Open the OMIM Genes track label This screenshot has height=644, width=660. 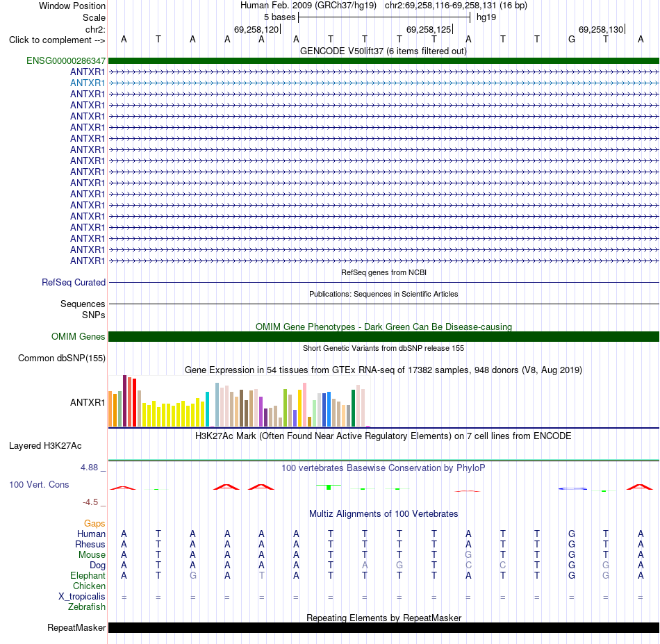78,336
